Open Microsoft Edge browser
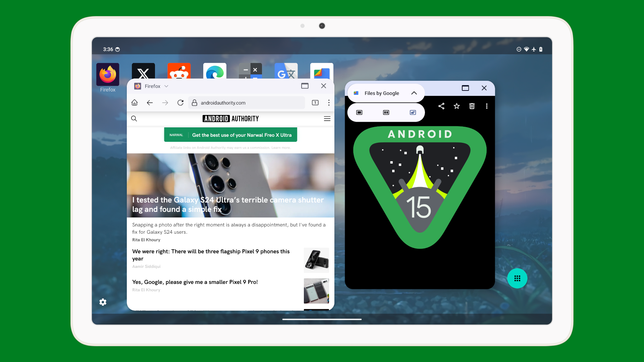Image resolution: width=644 pixels, height=362 pixels. click(215, 74)
